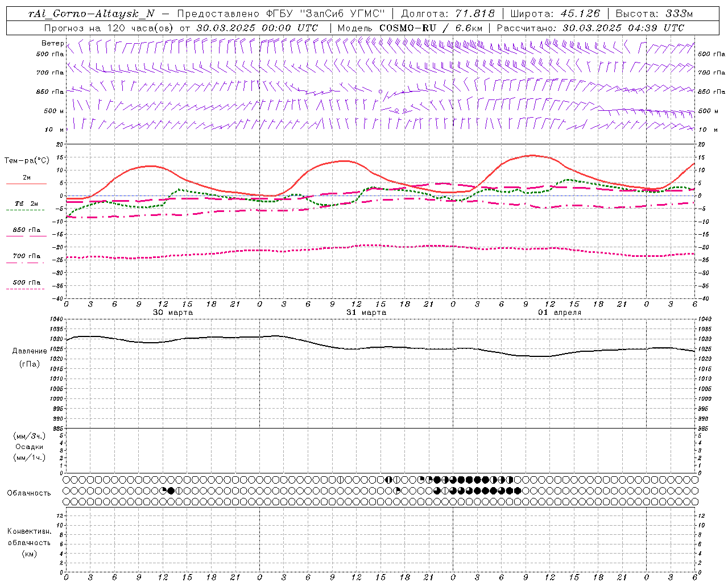
Task: Click the 01 апреля date label
Action: [560, 313]
